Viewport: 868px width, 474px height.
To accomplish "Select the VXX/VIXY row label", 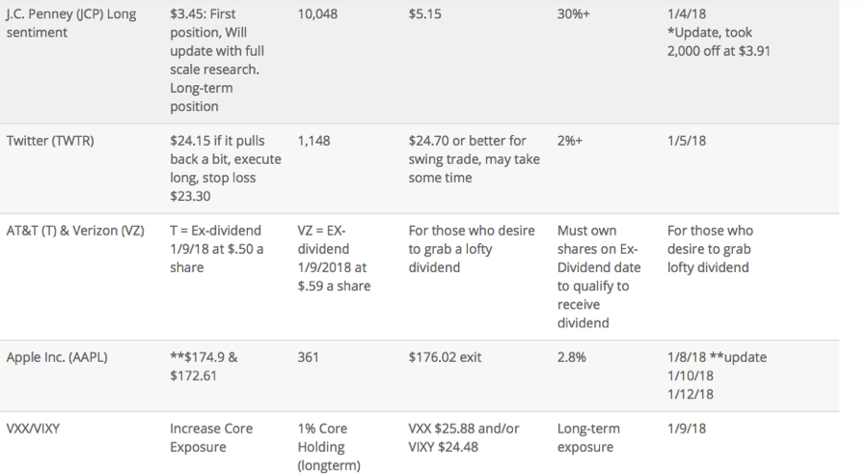I will pos(33,429).
